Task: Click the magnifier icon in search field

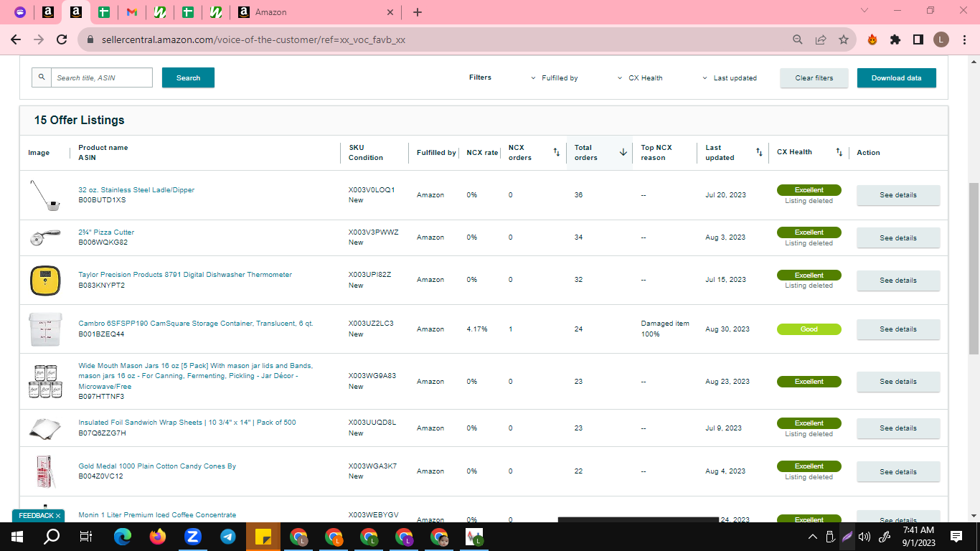Action: [42, 77]
